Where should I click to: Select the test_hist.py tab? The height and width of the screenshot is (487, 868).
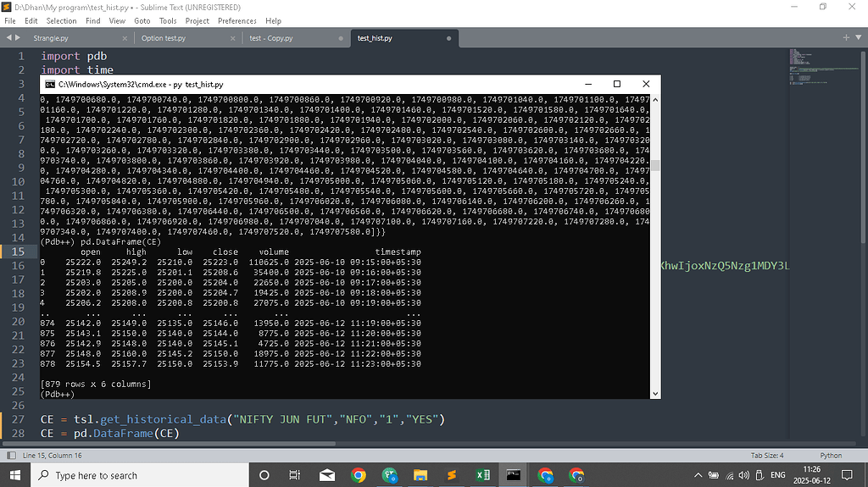click(x=375, y=38)
